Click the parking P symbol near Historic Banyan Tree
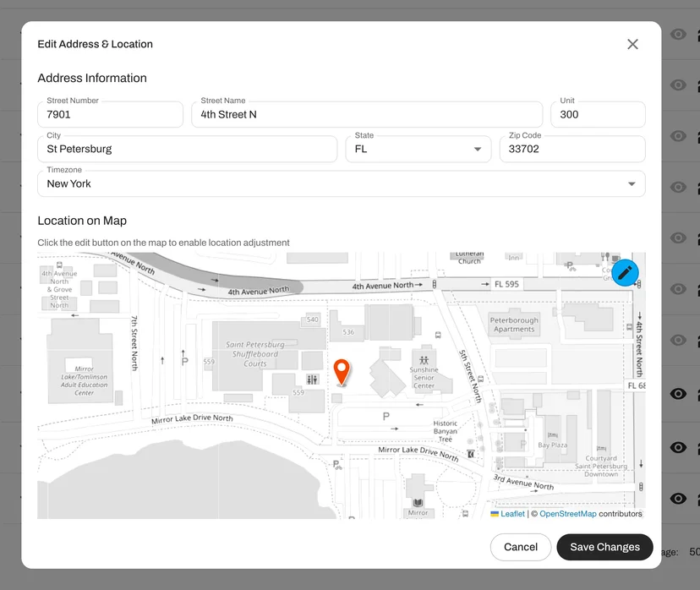Viewport: 700px width, 590px height. (x=386, y=417)
